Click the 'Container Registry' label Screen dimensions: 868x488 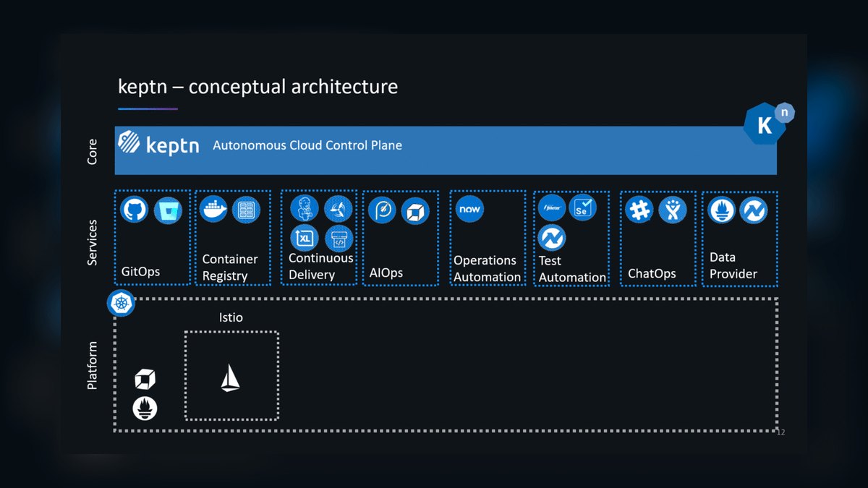tap(230, 267)
